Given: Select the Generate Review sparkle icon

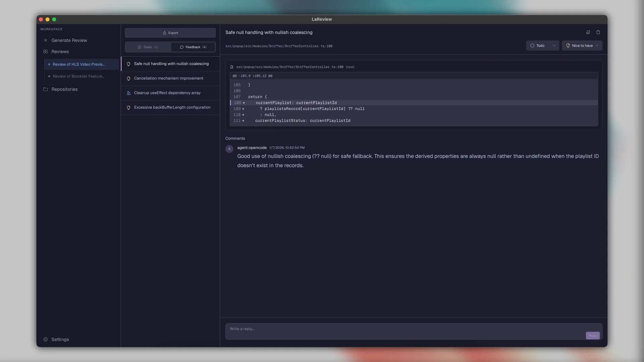Looking at the screenshot, I should click(45, 40).
